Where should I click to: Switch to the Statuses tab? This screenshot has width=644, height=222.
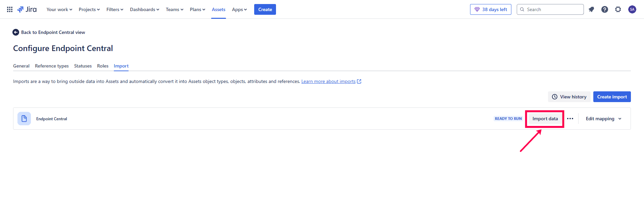click(83, 66)
